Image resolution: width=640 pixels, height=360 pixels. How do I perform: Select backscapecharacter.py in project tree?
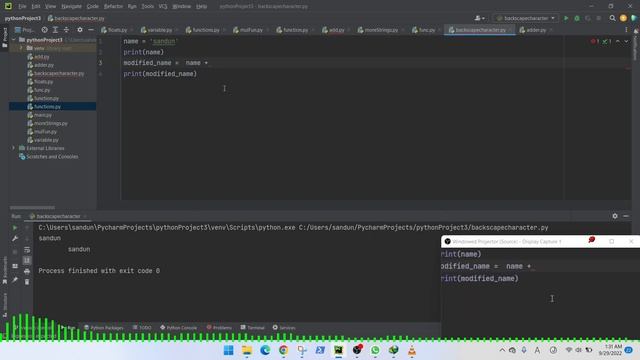click(59, 73)
